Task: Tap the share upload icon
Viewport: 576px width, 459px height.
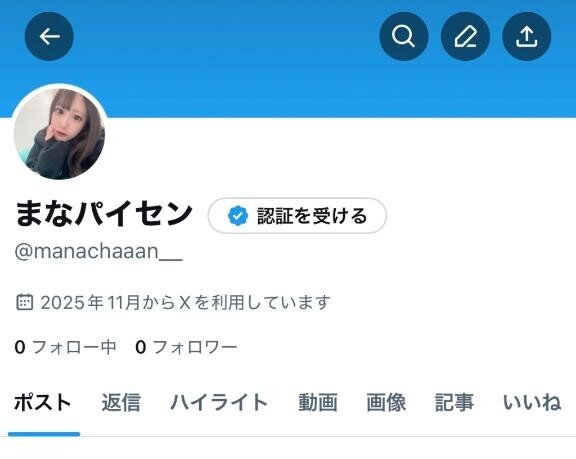Action: (526, 36)
